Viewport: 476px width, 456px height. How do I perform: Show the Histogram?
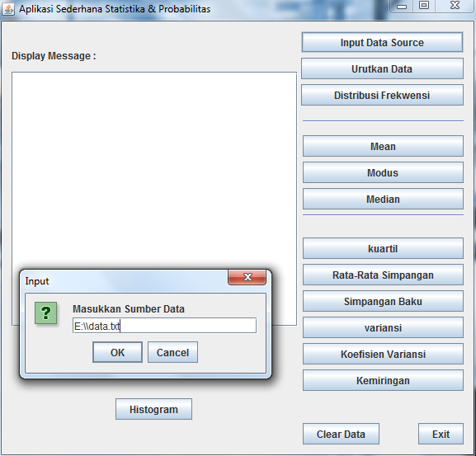[x=153, y=409]
